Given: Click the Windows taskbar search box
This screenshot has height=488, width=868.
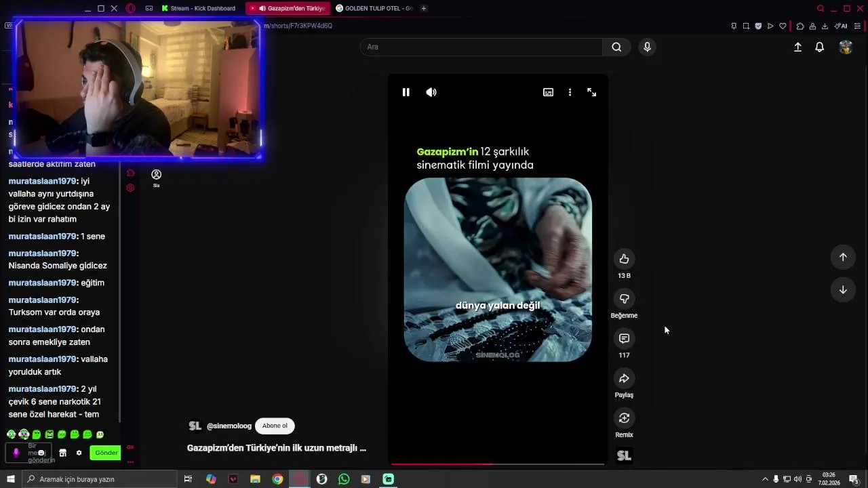Looking at the screenshot, I should pos(99,479).
